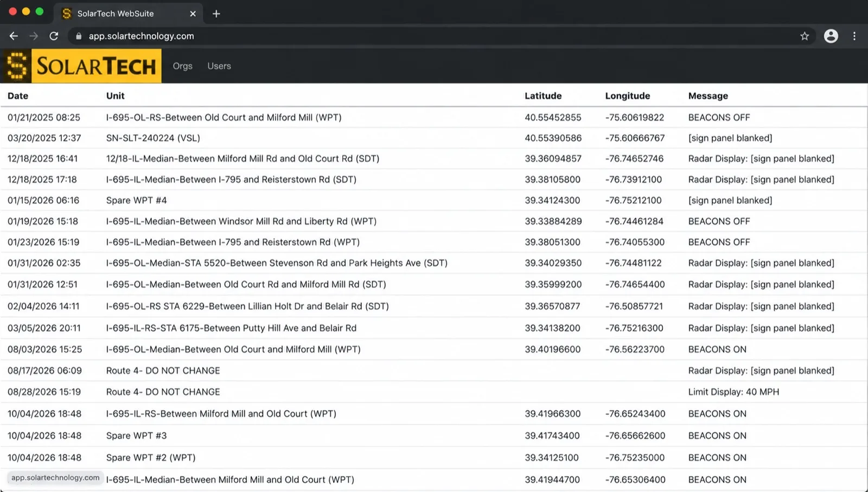
Task: Select unit SN-SLT-240224 (VSL)
Action: [153, 138]
